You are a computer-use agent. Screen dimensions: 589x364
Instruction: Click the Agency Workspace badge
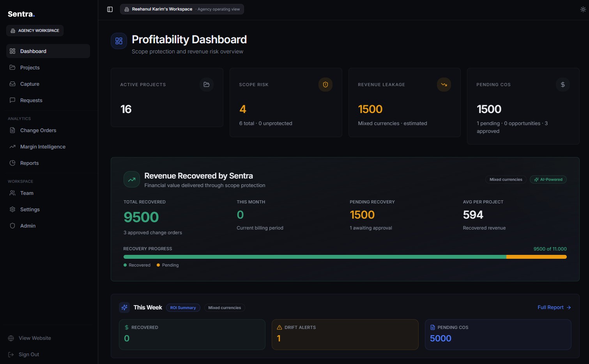coord(35,30)
